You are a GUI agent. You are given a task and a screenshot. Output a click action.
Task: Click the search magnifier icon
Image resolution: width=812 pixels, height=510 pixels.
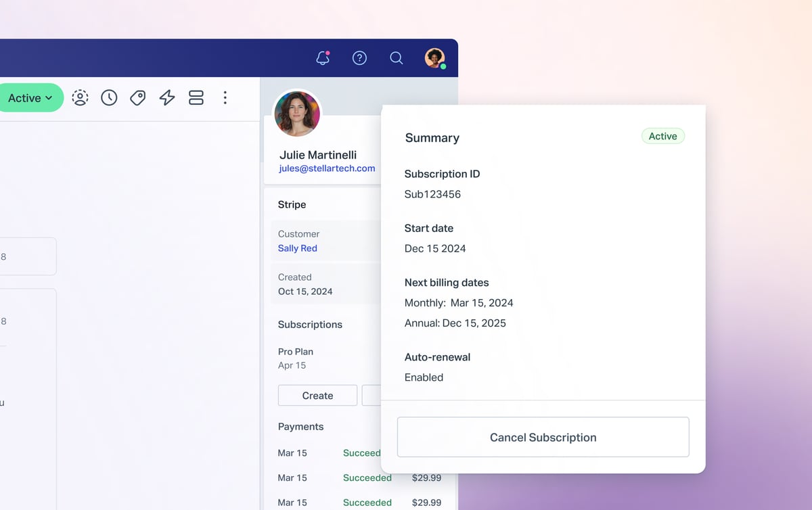397,58
